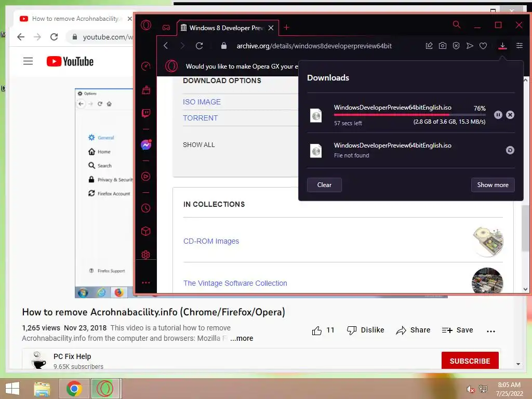Open the PC Fix Help channel name
532x399 pixels.
coord(72,356)
